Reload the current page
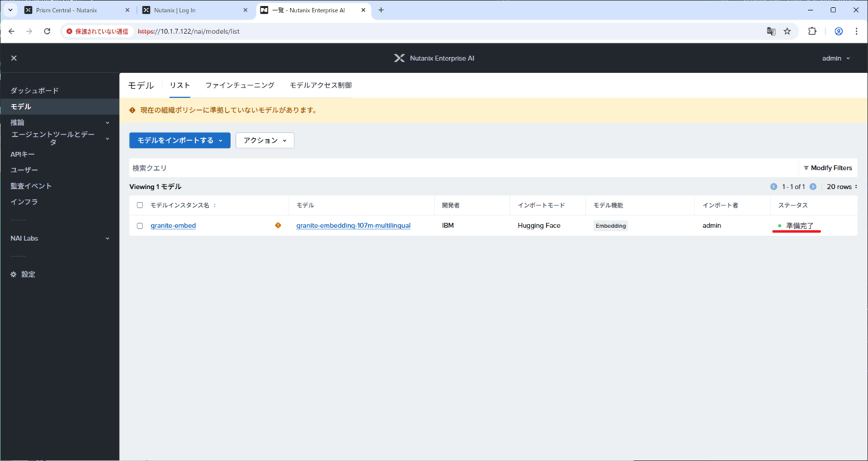The width and height of the screenshot is (868, 461). pyautogui.click(x=47, y=31)
